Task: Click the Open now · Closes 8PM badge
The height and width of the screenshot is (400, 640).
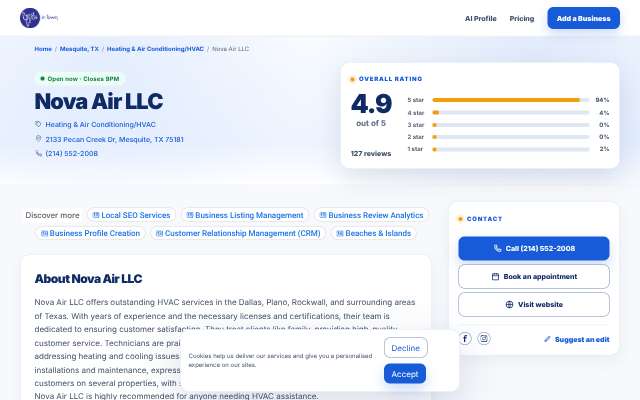Action: [x=80, y=79]
